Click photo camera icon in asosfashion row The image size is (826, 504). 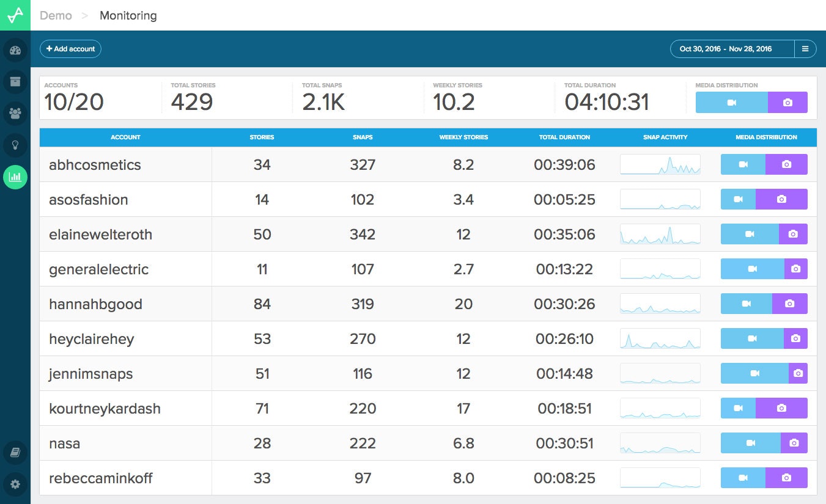[781, 199]
